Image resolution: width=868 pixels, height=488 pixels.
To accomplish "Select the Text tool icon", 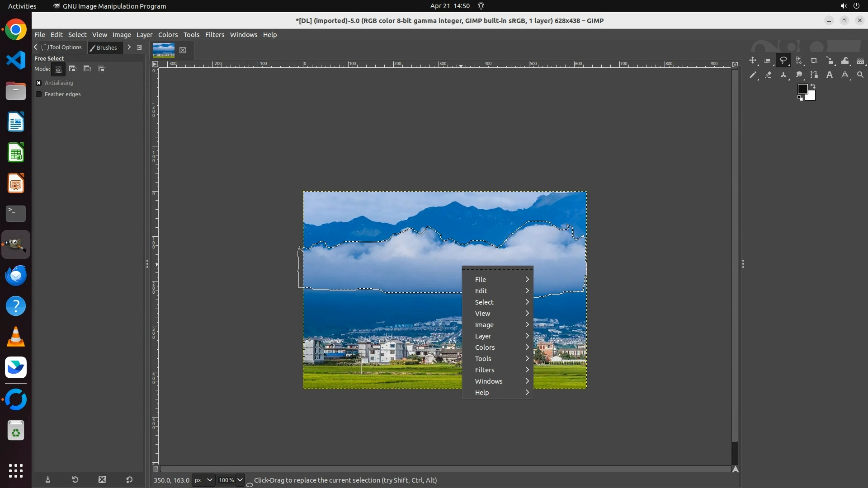I will pyautogui.click(x=830, y=75).
